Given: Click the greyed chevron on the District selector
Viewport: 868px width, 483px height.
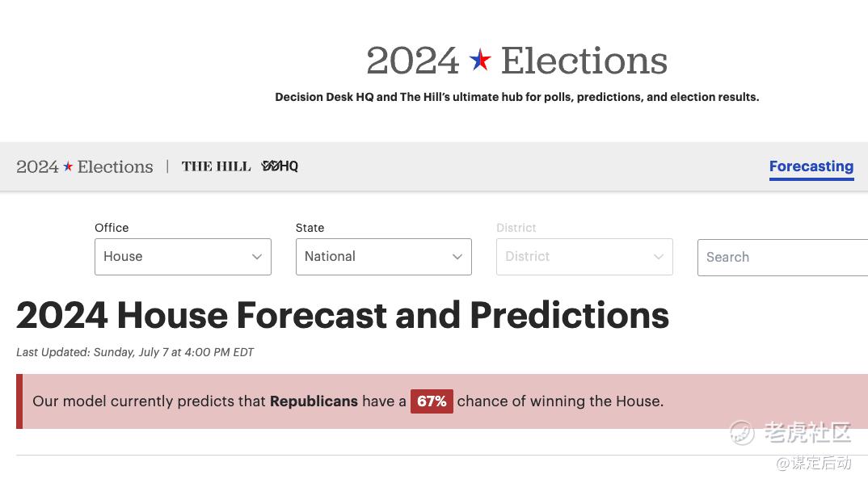Looking at the screenshot, I should click(658, 257).
